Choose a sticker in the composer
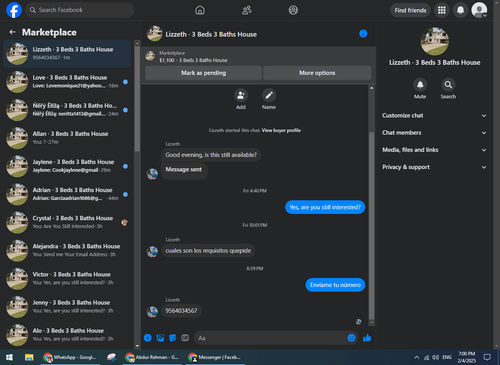This screenshot has width=500, height=365. pos(173,338)
